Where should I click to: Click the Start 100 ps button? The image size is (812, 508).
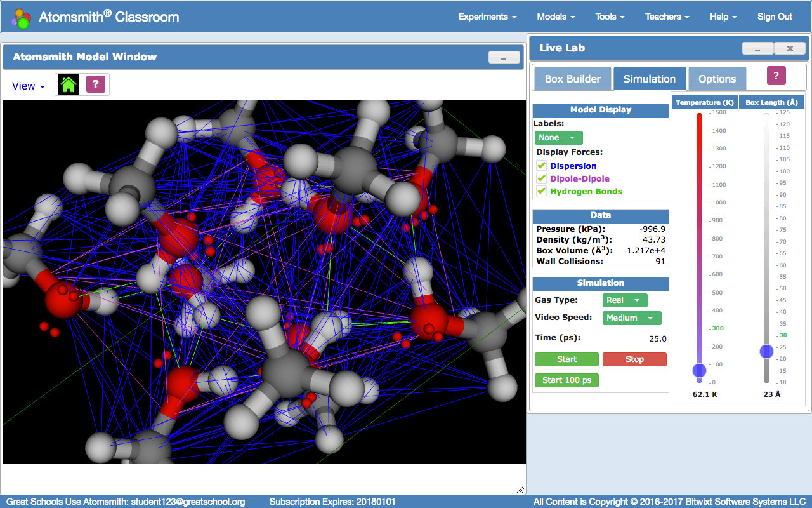point(566,380)
